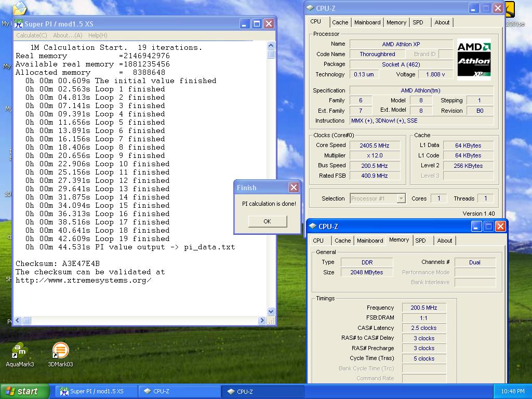
Task: Minimize the lower CPU-Z window
Action: 476,227
